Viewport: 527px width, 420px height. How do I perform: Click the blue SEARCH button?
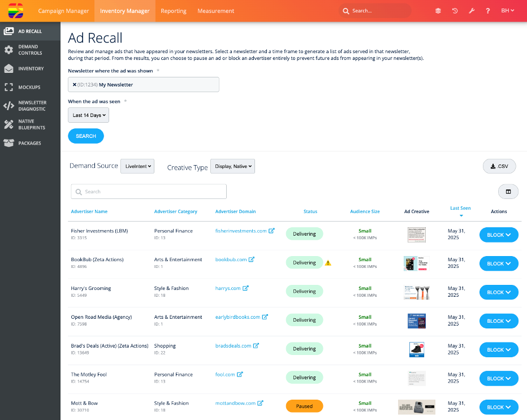point(86,136)
